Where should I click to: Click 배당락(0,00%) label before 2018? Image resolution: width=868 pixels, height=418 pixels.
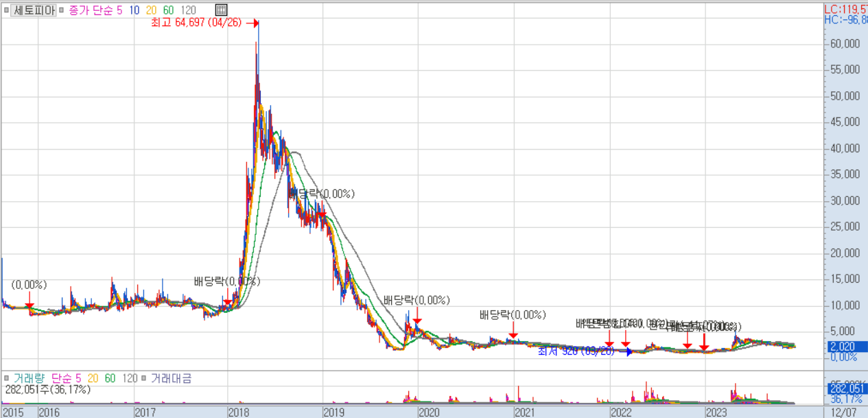(x=227, y=281)
